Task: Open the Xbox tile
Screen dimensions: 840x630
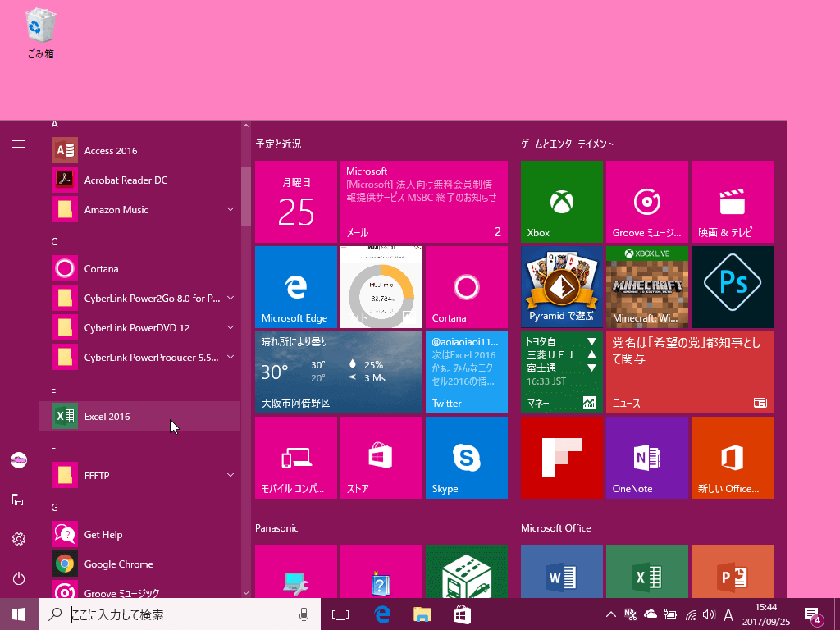Action: pyautogui.click(x=562, y=202)
